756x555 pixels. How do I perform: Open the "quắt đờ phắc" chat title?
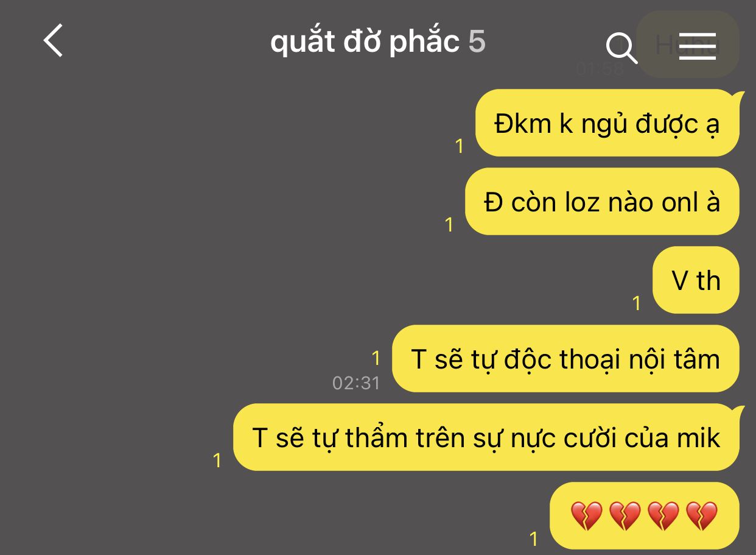click(x=365, y=41)
